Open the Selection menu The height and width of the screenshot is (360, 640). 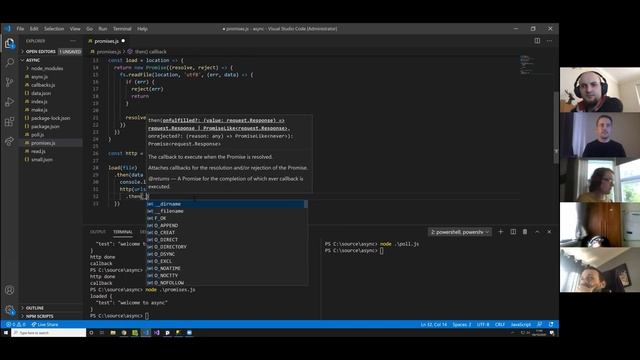tap(54, 29)
